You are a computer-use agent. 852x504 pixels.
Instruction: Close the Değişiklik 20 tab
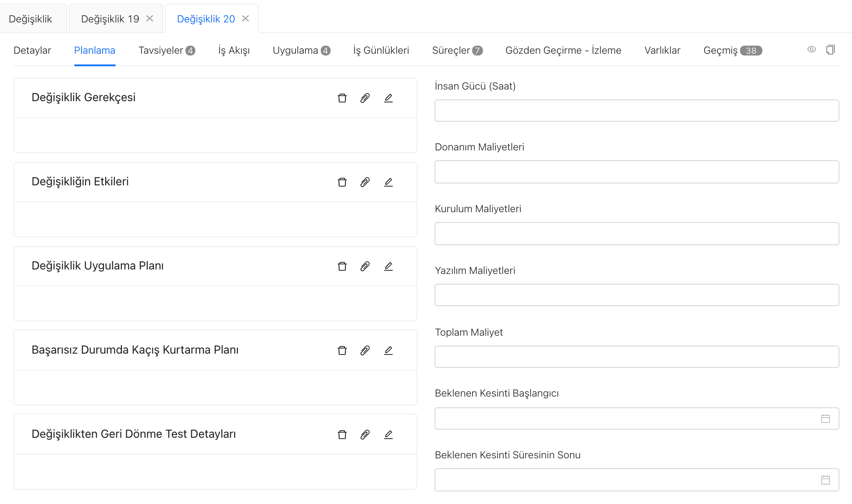pyautogui.click(x=245, y=18)
